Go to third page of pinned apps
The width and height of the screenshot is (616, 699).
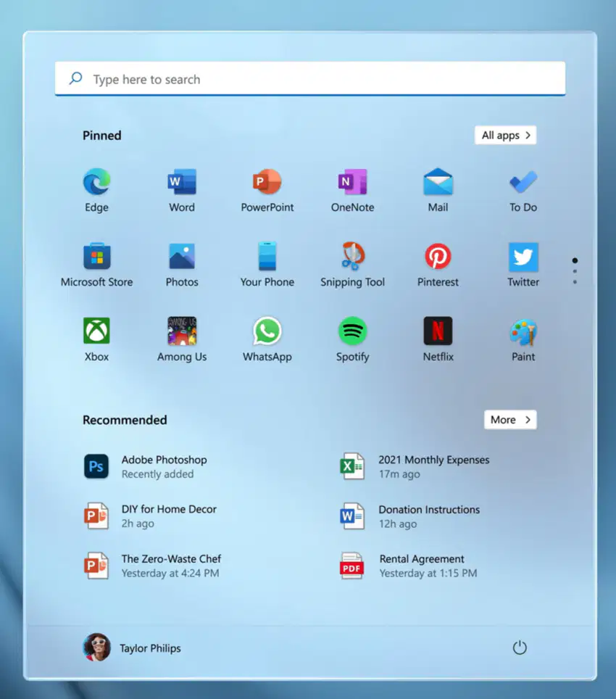point(575,282)
